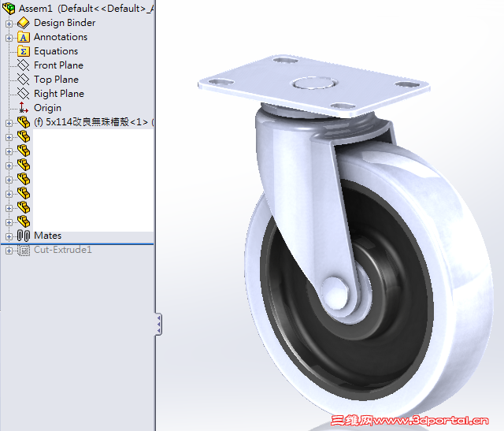504x431 pixels.
Task: Expand the Annotations node
Action: click(9, 38)
